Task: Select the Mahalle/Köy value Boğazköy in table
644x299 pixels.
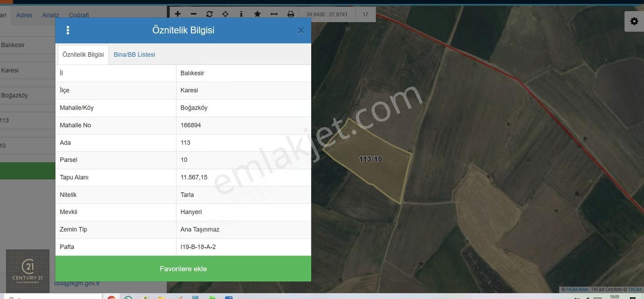Action: [194, 108]
